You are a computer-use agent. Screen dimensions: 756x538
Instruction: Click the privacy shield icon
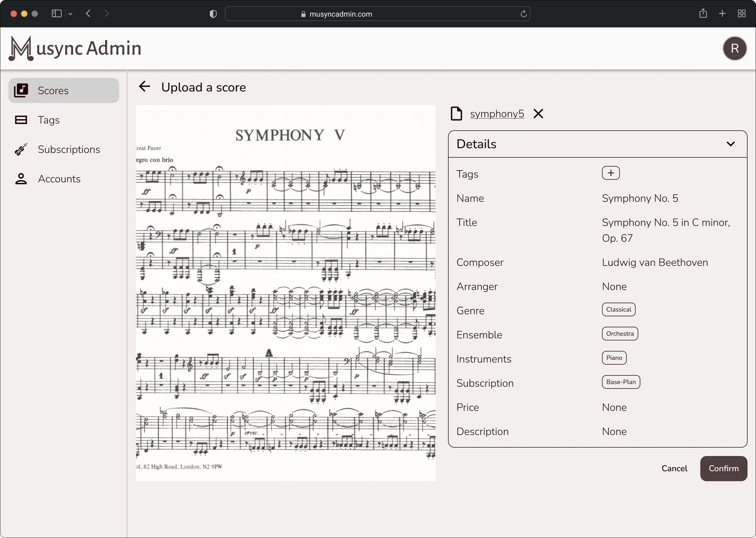213,14
